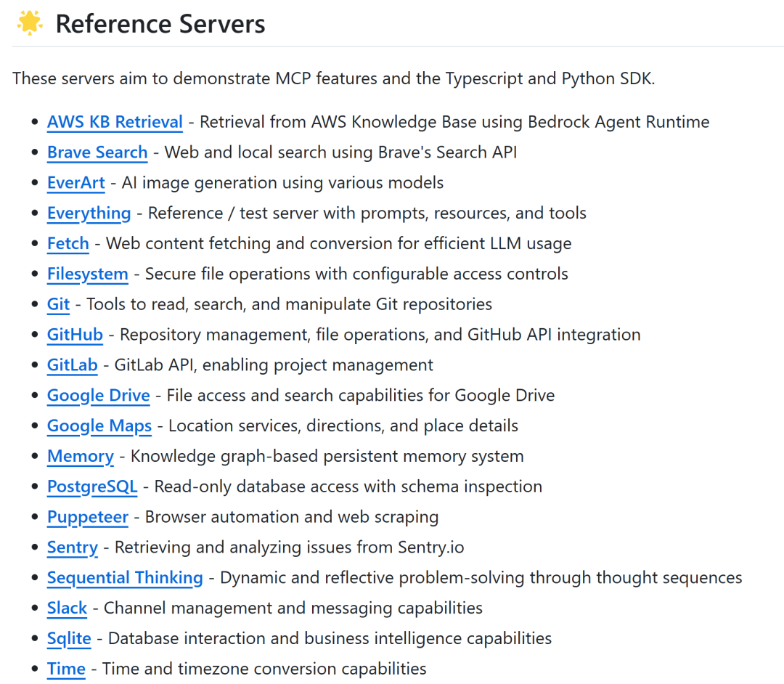Viewport: 784px width, 684px height.
Task: Open the GitLab server link
Action: [x=73, y=365]
